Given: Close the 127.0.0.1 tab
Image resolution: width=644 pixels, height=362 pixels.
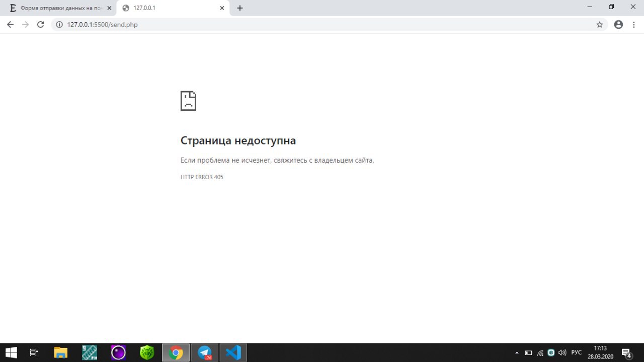Looking at the screenshot, I should pos(222,8).
